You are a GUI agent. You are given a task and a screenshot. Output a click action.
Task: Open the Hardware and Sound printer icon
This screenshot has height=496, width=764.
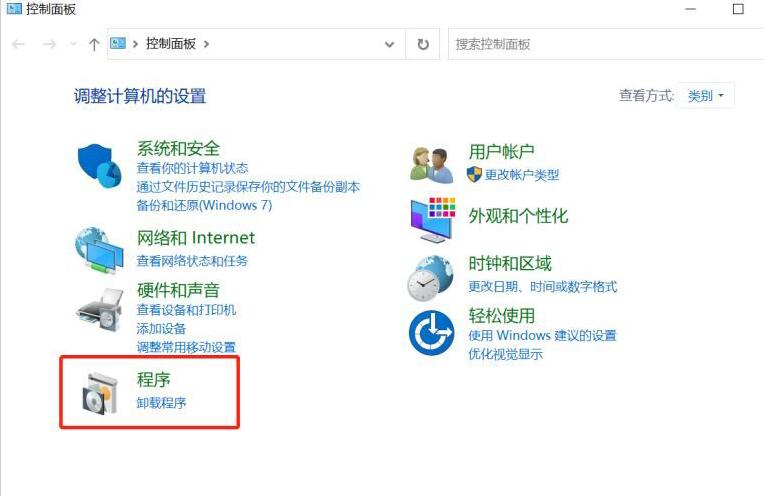[99, 310]
